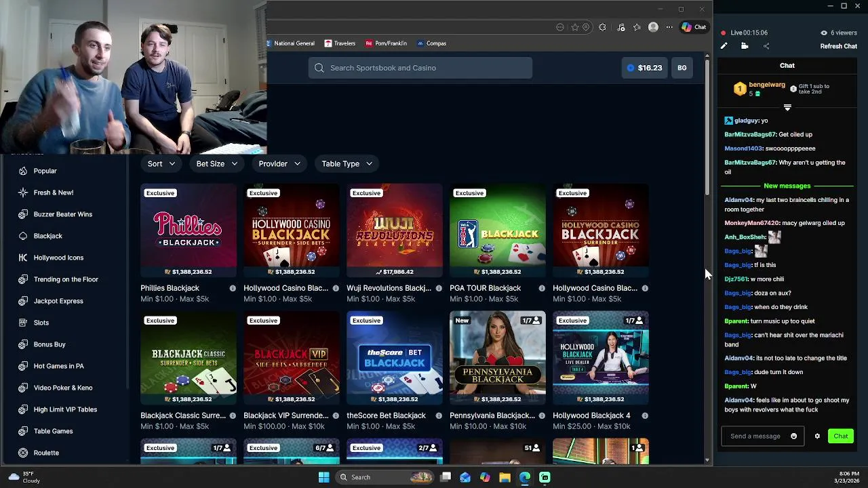Open Jackpot Express category
868x488 pixels.
pos(58,301)
